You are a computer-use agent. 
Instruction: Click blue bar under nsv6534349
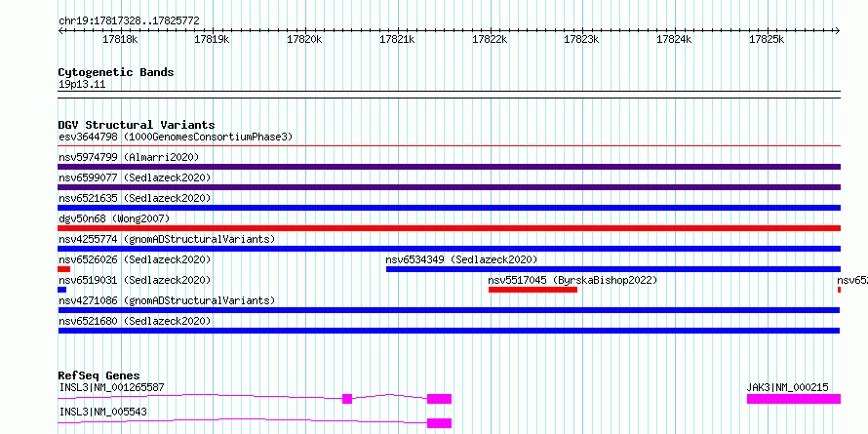pos(612,269)
